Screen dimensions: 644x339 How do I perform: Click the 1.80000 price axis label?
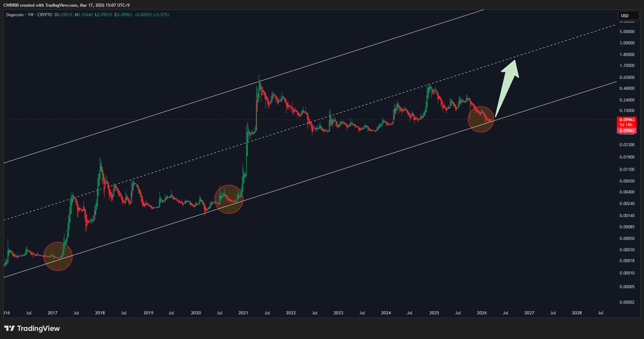coord(627,55)
